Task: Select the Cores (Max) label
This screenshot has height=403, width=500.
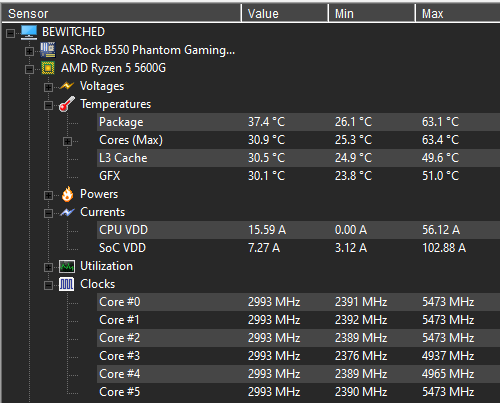Action: point(131,140)
